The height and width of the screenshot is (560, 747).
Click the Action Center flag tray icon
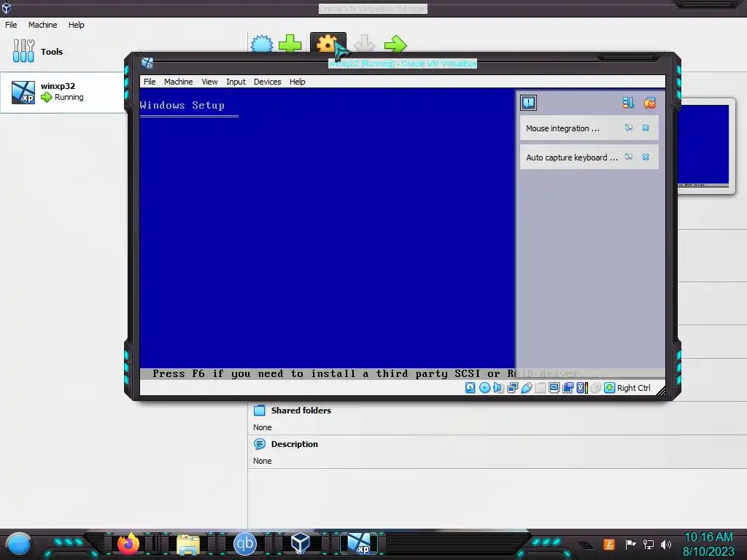coord(630,544)
